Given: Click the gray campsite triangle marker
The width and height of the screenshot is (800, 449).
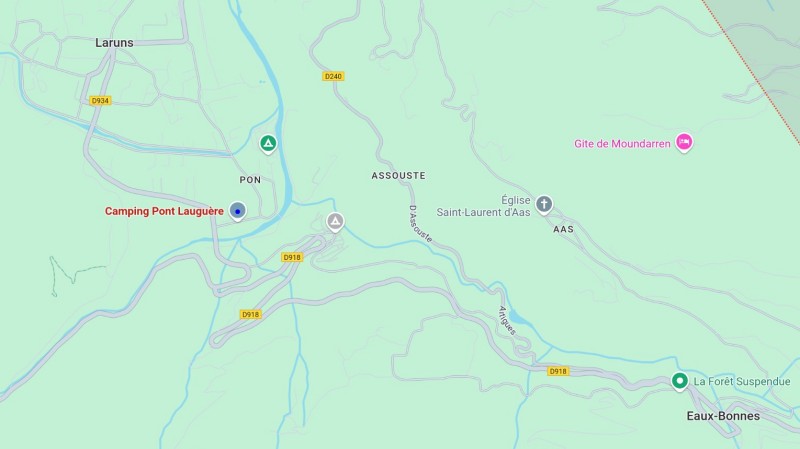Looking at the screenshot, I should pos(335,222).
